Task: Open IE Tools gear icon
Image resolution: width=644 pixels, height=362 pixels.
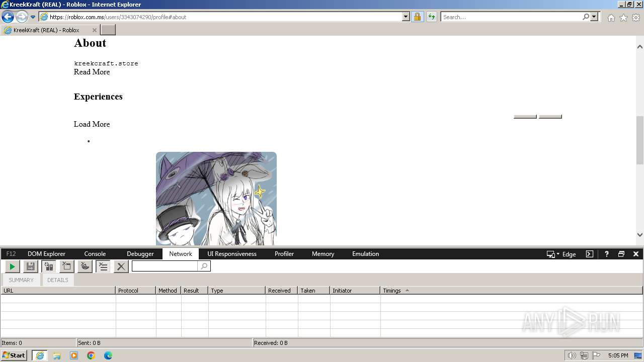Action: click(x=636, y=18)
